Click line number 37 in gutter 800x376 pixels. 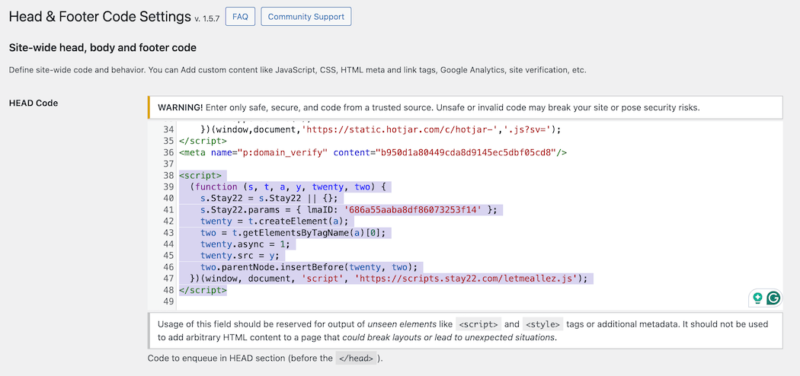[168, 164]
